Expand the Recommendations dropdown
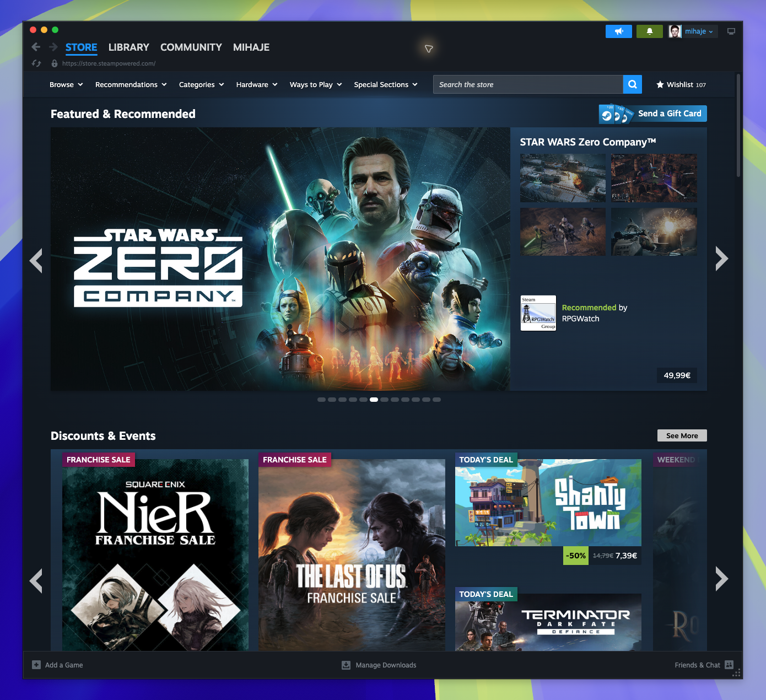766x700 pixels. 131,84
